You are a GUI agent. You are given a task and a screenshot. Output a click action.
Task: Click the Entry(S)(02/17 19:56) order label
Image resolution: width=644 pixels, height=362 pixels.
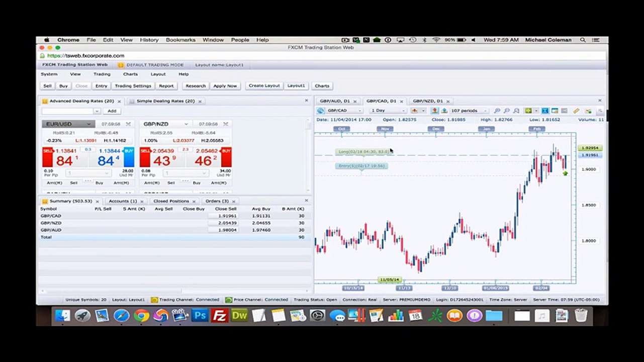(x=361, y=166)
